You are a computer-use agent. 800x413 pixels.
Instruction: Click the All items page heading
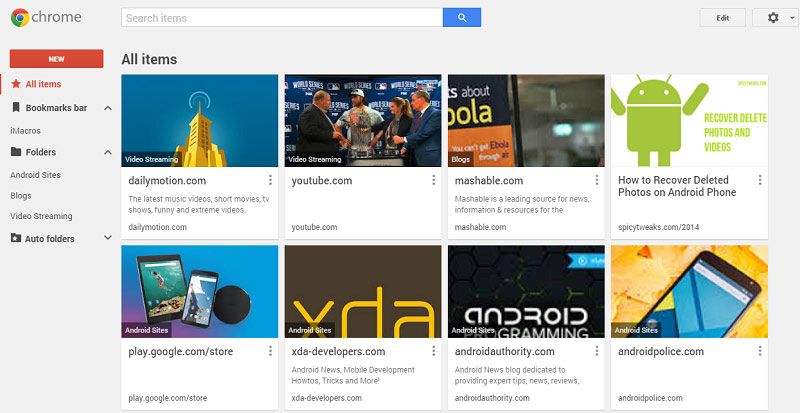pos(149,59)
